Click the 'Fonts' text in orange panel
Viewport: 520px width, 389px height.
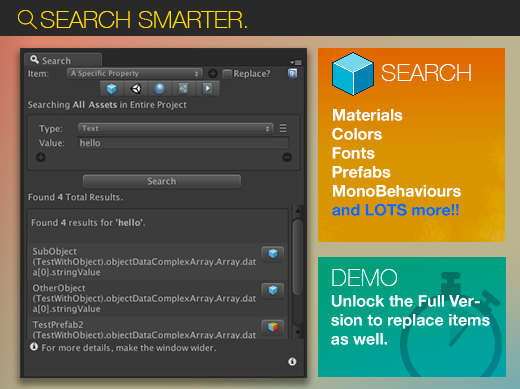point(353,153)
